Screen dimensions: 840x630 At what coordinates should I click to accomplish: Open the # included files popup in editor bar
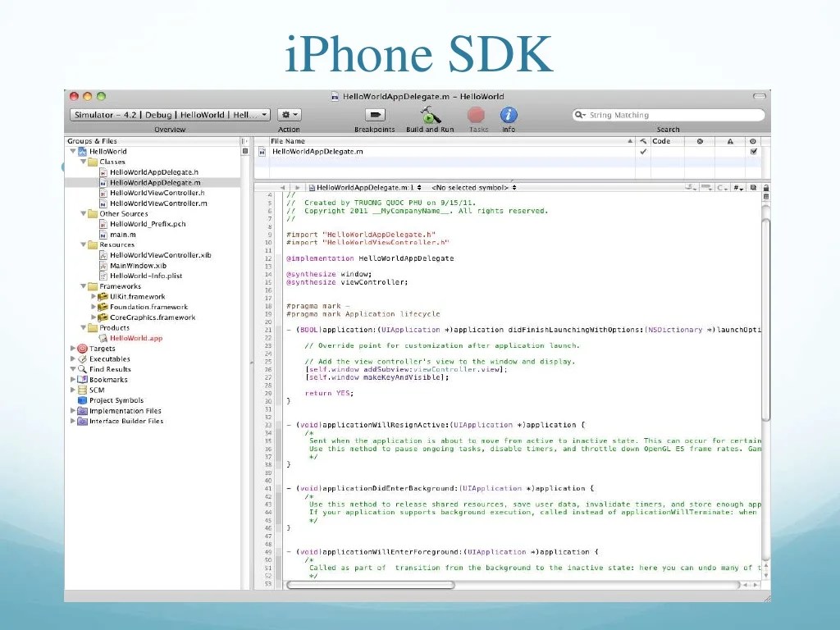pyautogui.click(x=738, y=188)
